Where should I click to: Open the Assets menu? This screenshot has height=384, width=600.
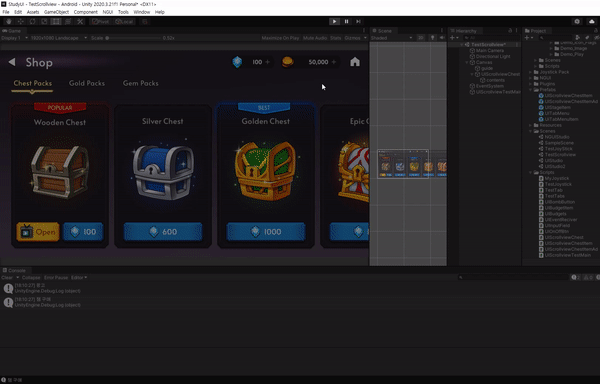tap(33, 12)
